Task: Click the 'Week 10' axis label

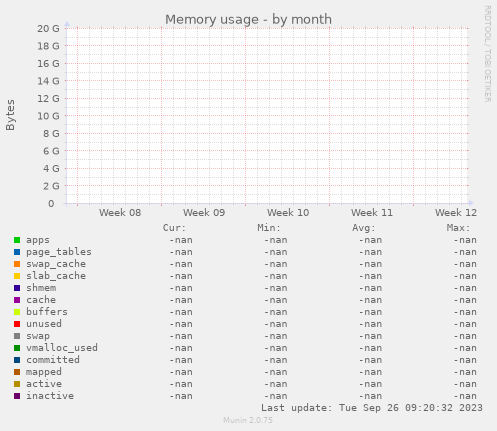Action: click(x=288, y=213)
